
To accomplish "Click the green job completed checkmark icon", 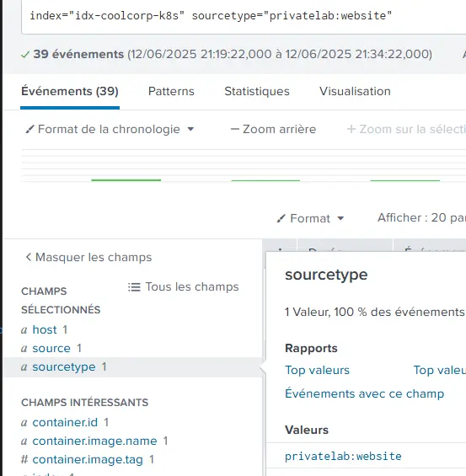I will click(x=25, y=55).
